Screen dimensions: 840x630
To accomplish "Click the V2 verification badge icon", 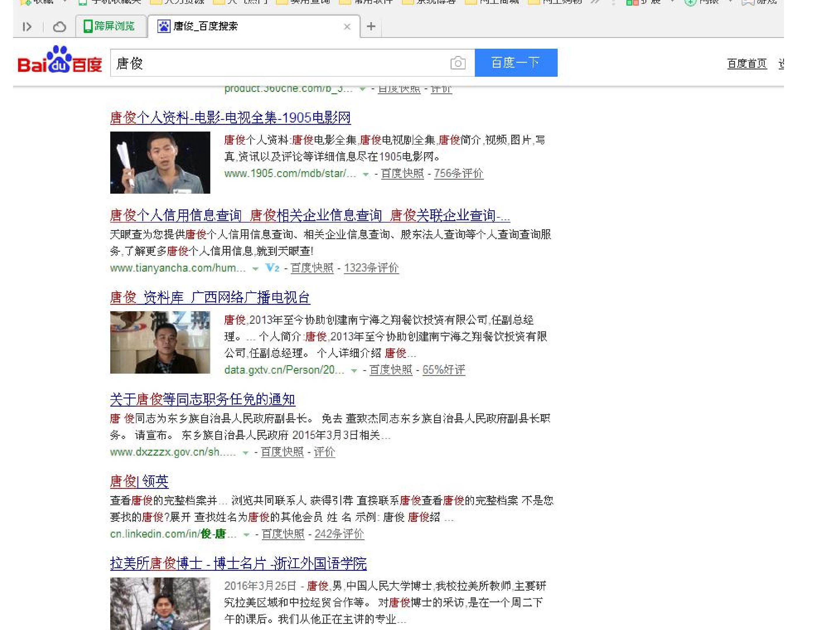I will coord(272,268).
